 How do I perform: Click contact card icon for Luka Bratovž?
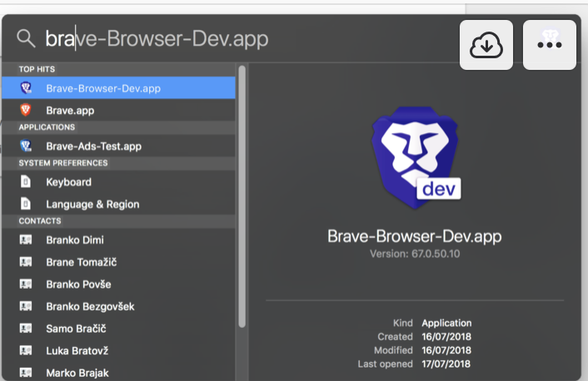click(x=26, y=350)
